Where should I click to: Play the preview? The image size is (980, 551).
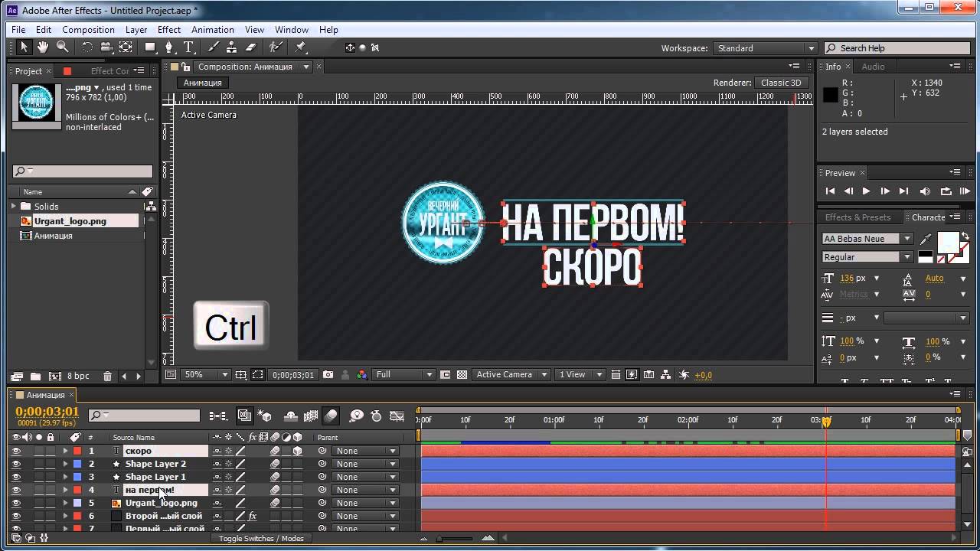click(x=866, y=191)
